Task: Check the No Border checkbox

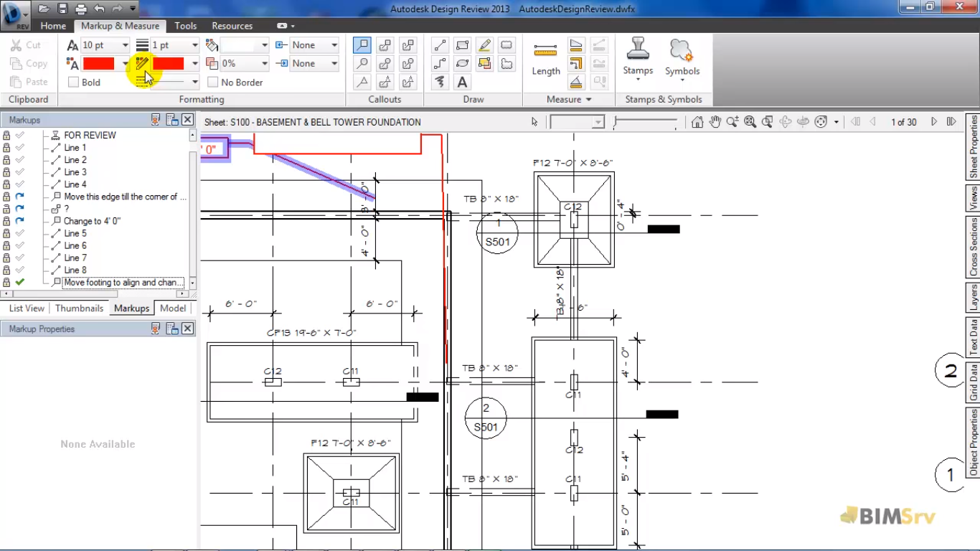Action: (x=212, y=83)
